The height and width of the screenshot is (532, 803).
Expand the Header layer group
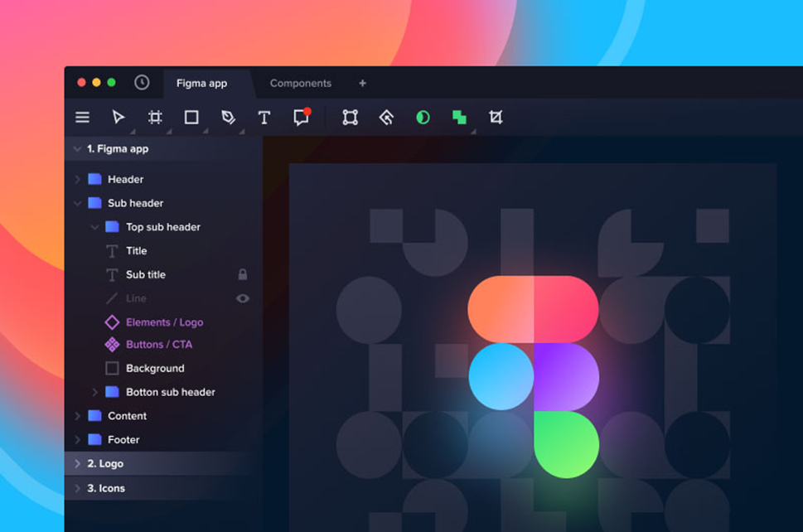(78, 179)
